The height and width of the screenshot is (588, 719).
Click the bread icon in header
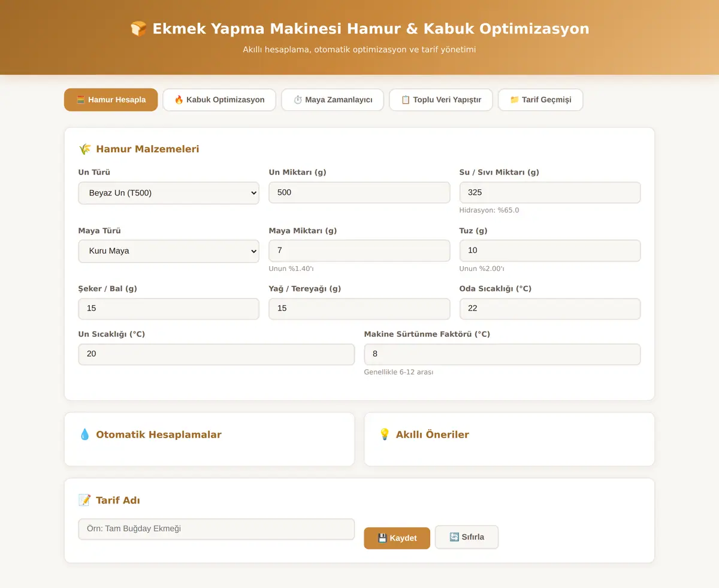(138, 29)
